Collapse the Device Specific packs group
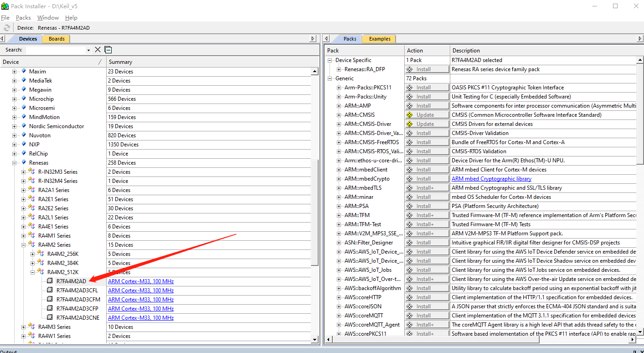 coord(330,60)
